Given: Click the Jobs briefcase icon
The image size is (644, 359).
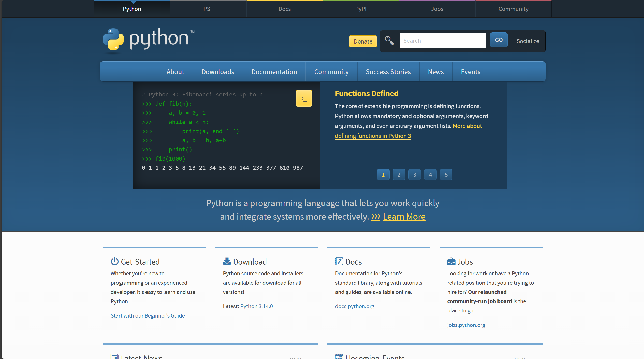Looking at the screenshot, I should pos(451,261).
